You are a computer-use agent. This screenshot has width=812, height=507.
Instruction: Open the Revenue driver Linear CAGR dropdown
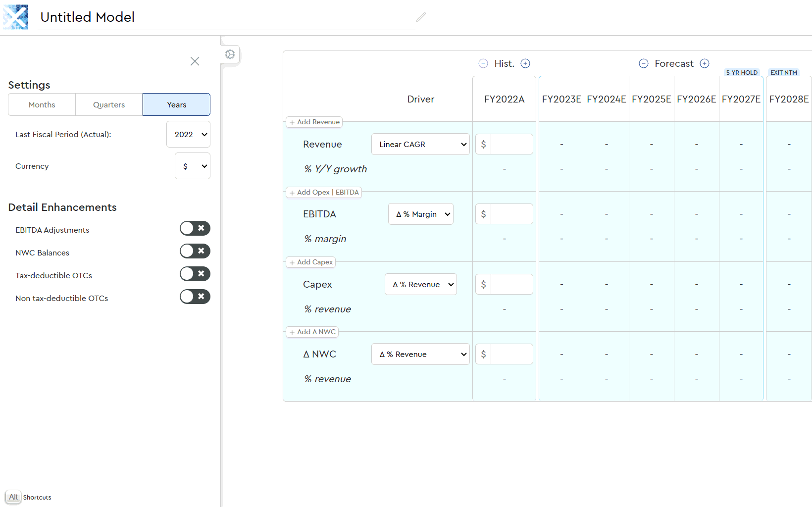pos(420,144)
